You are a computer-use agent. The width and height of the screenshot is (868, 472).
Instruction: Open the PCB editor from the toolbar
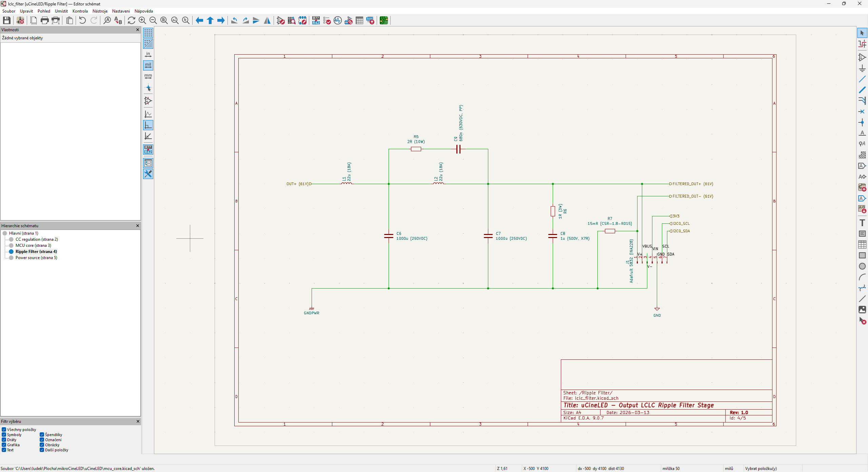click(383, 21)
